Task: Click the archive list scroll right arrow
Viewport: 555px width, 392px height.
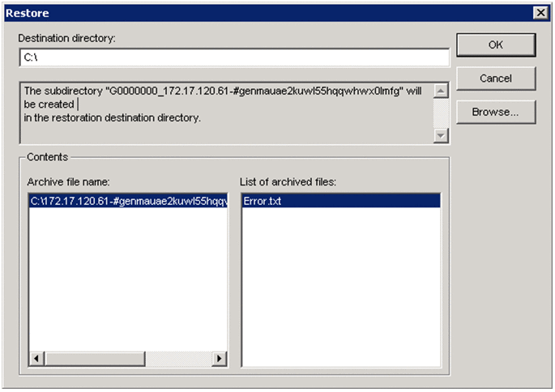Action: tap(220, 359)
